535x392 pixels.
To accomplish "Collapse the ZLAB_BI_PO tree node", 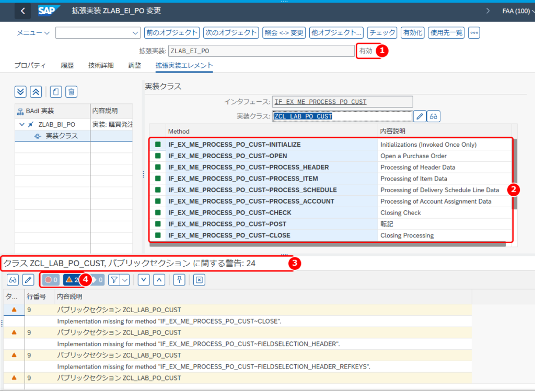I will (22, 124).
